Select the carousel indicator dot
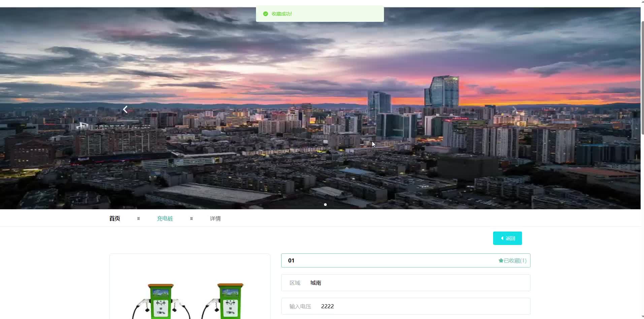The image size is (644, 319). [325, 205]
